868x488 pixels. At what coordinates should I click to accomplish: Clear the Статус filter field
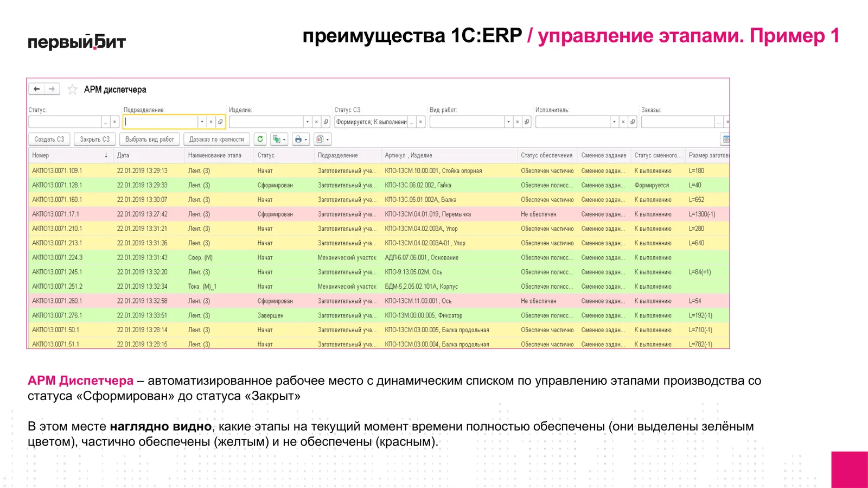114,122
